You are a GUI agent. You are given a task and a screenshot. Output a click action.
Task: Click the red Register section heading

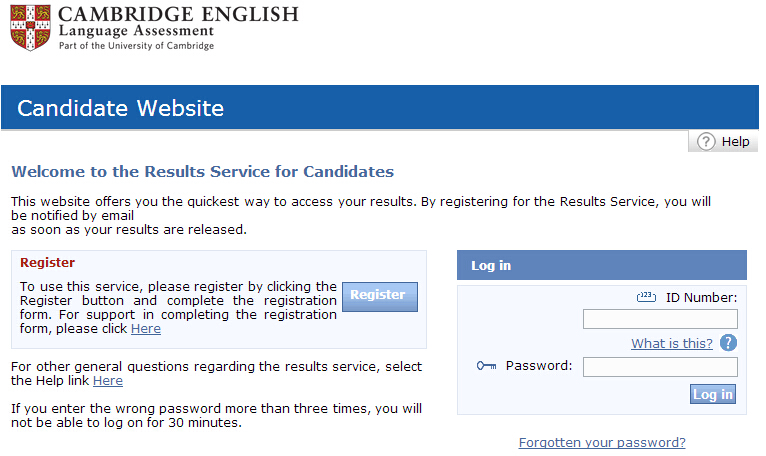47,263
